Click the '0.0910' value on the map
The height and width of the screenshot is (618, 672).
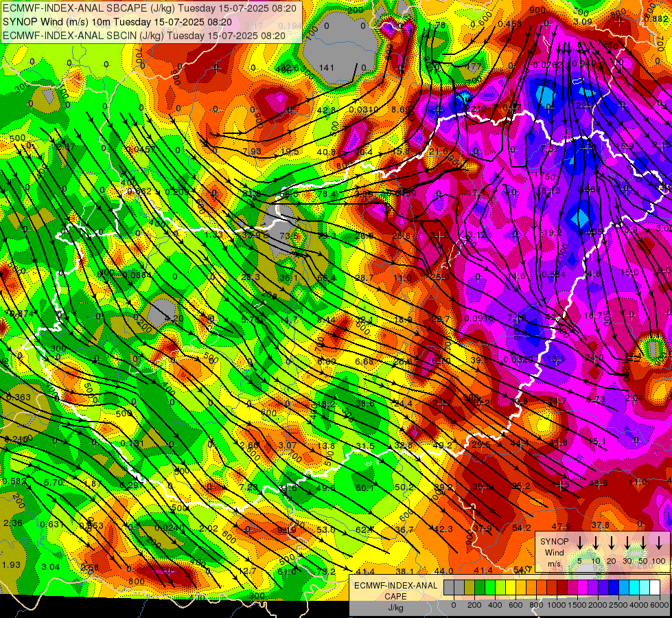tap(478, 318)
